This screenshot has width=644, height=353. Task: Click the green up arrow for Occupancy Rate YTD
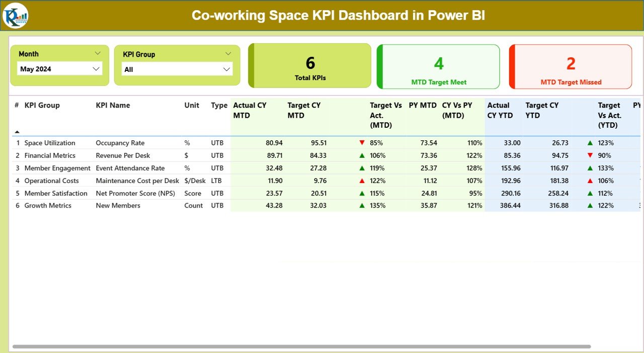pyautogui.click(x=590, y=143)
